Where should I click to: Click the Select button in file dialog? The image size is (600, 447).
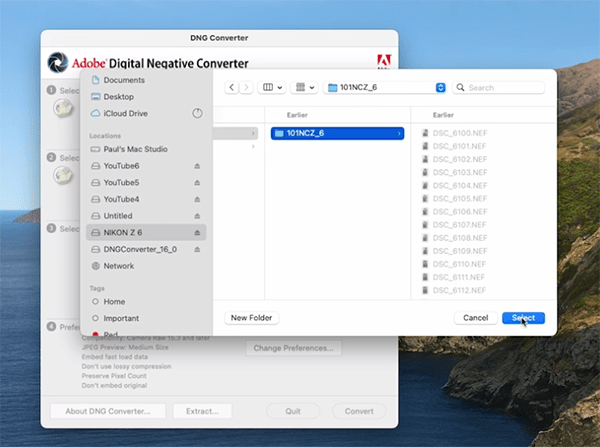[x=523, y=318]
